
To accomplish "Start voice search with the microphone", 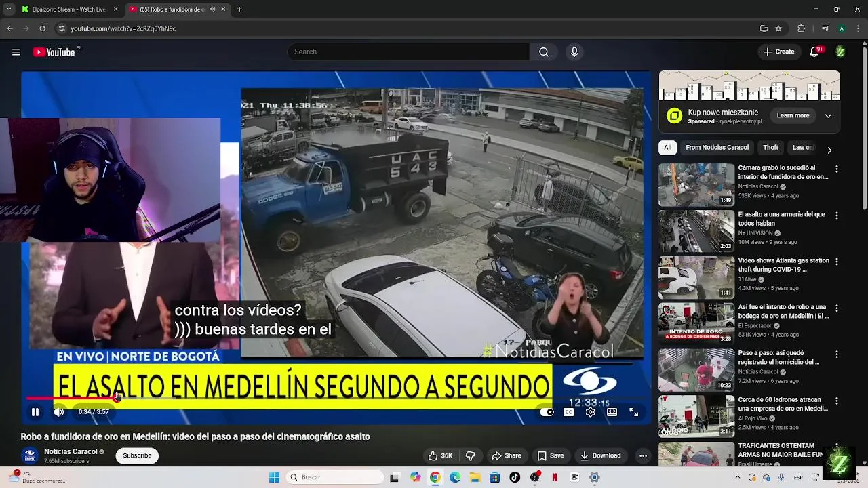I will (574, 52).
